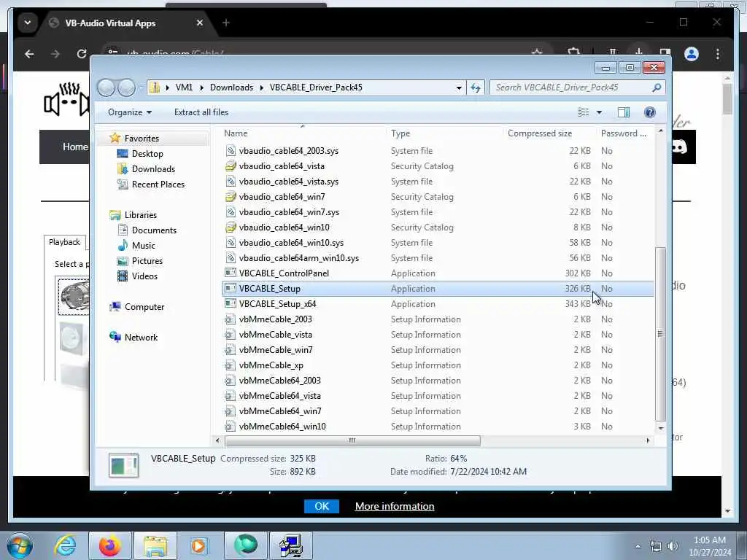Screen dimensions: 747x560
Task: Toggle the preview pane button
Action: pos(624,112)
